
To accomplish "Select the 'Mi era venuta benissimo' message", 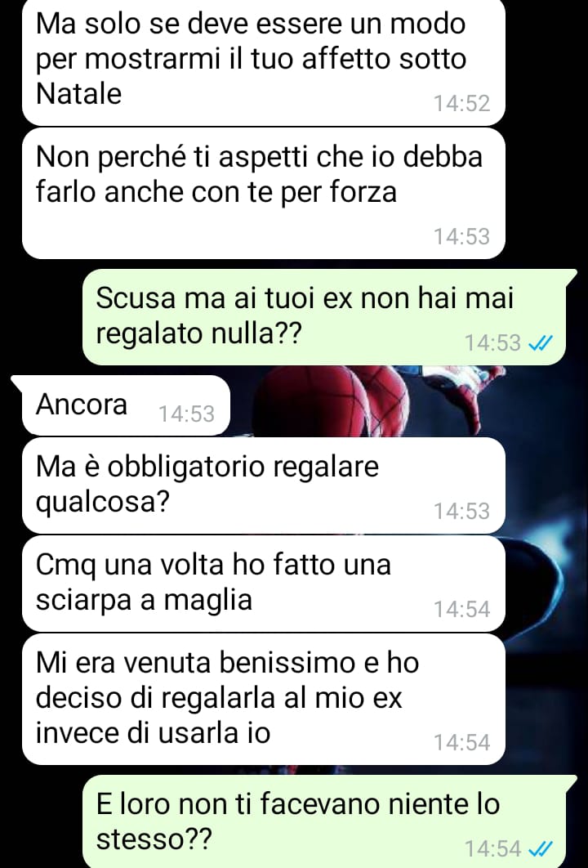I will (263, 699).
